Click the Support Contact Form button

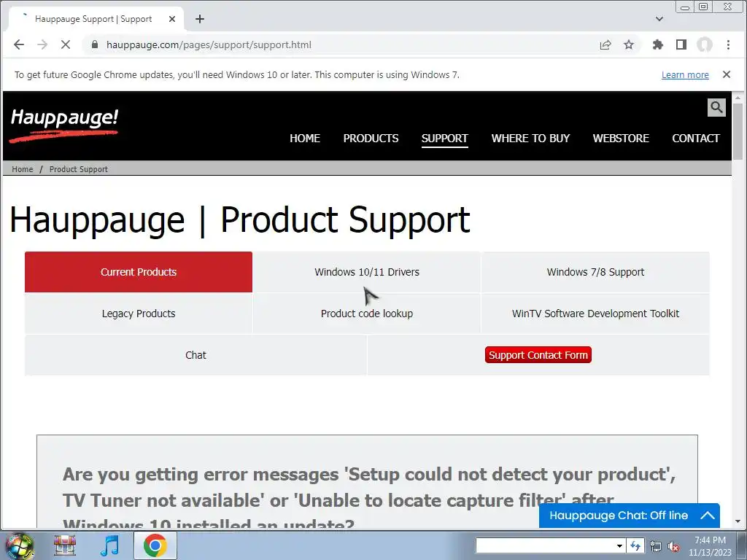pos(538,355)
